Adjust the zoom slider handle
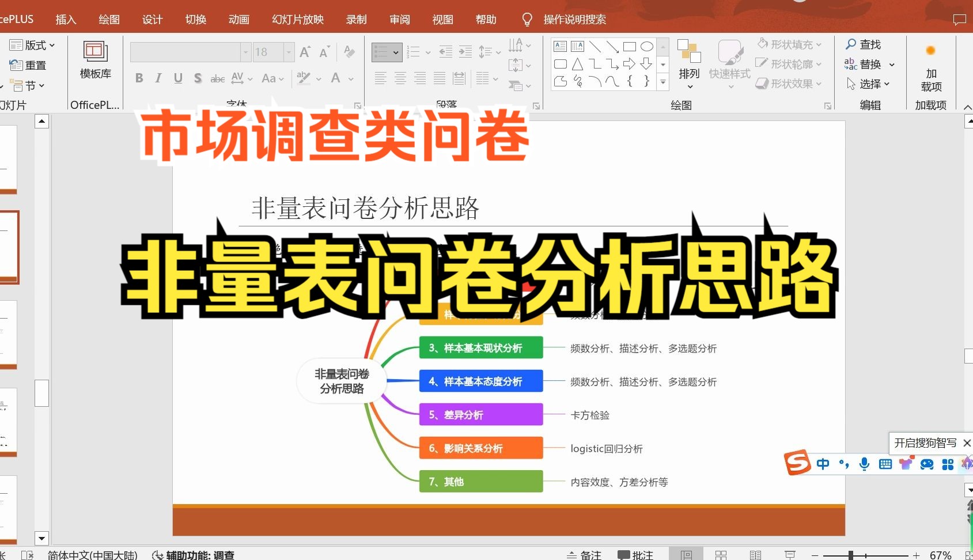The width and height of the screenshot is (973, 560). pos(851,555)
